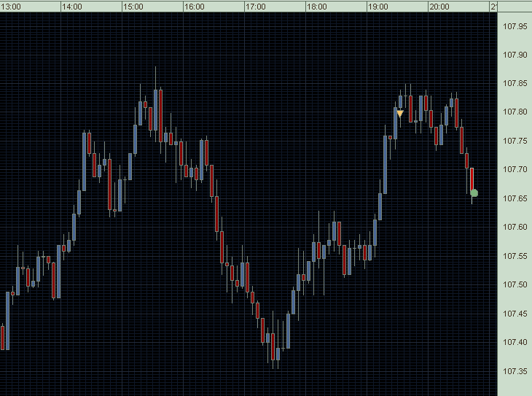Screen dimensions: 532x396
Task: Click the 20:00 time axis label
Action: pyautogui.click(x=439, y=7)
